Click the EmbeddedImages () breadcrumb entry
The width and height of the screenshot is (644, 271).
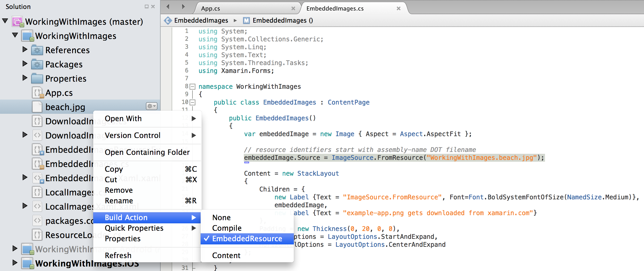click(282, 20)
